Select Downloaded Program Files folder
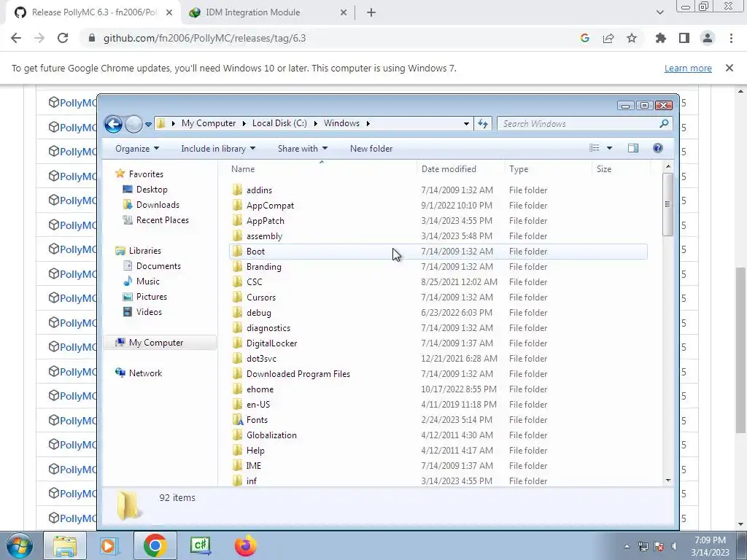The height and width of the screenshot is (560, 747). (298, 374)
